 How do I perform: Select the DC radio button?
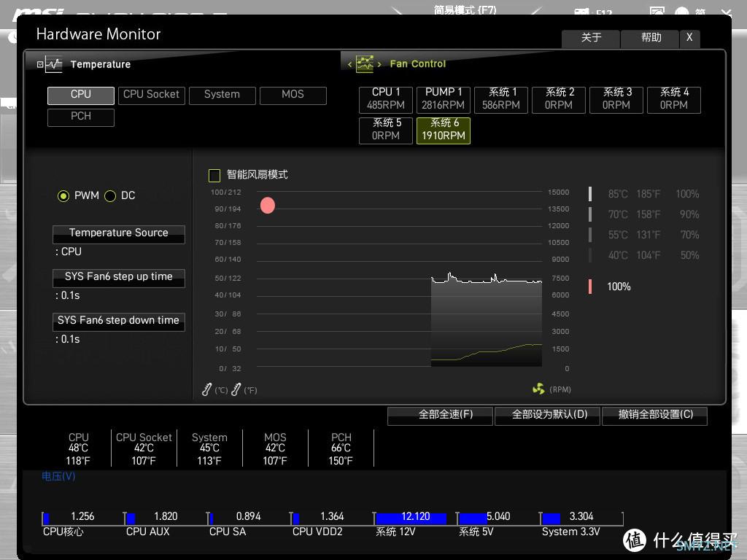110,195
